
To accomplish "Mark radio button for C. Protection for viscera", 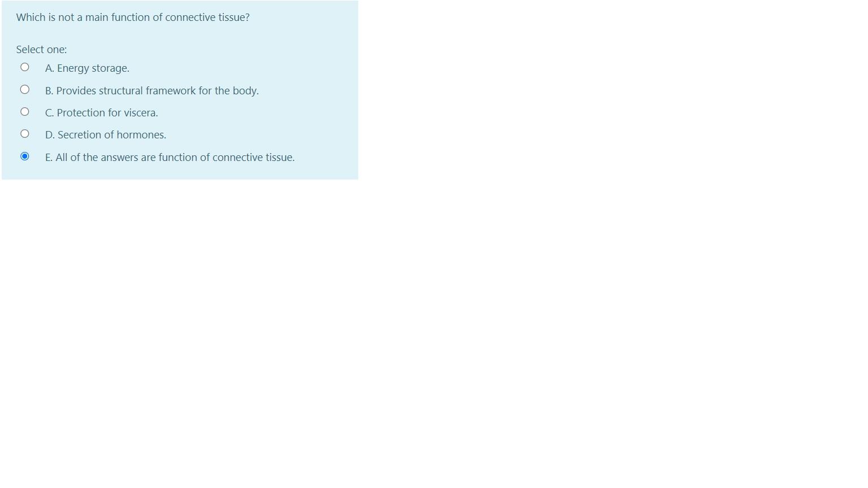I will pos(25,112).
